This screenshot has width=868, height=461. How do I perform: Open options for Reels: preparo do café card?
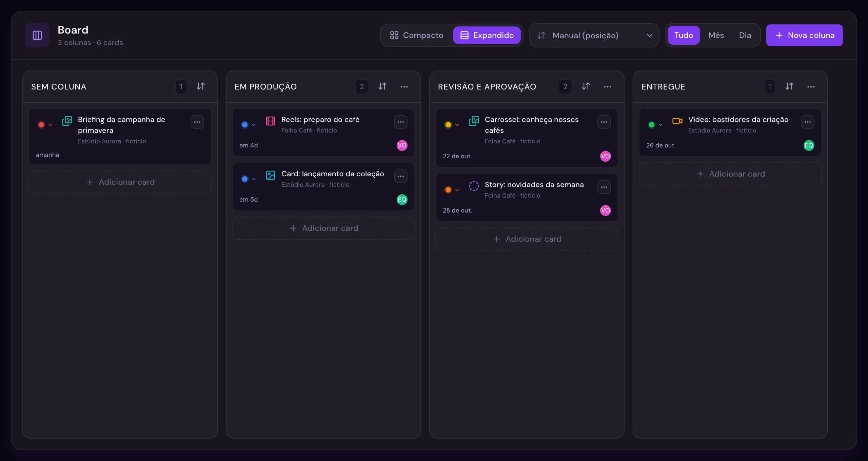click(x=401, y=122)
